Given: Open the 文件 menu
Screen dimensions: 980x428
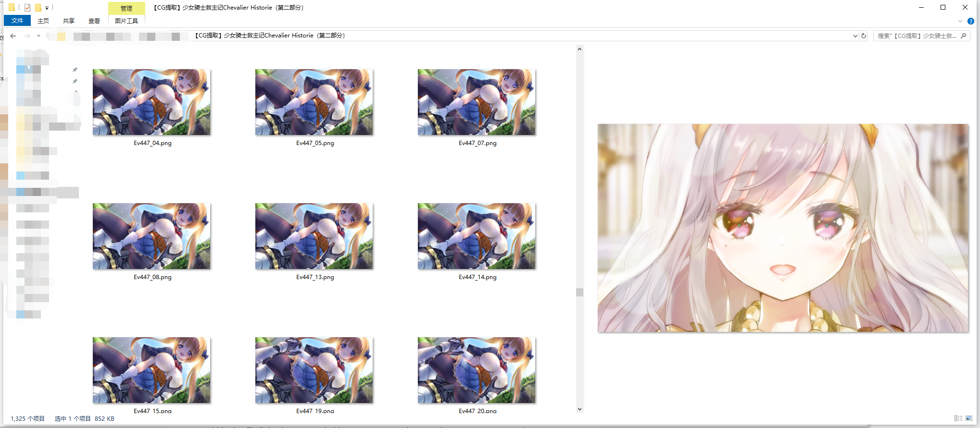Looking at the screenshot, I should 17,21.
